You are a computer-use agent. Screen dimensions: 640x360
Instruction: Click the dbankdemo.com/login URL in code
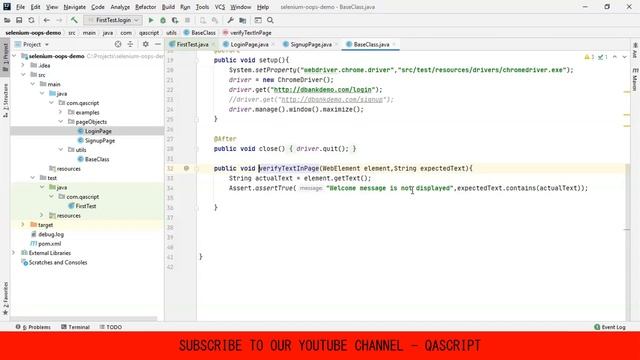(322, 90)
